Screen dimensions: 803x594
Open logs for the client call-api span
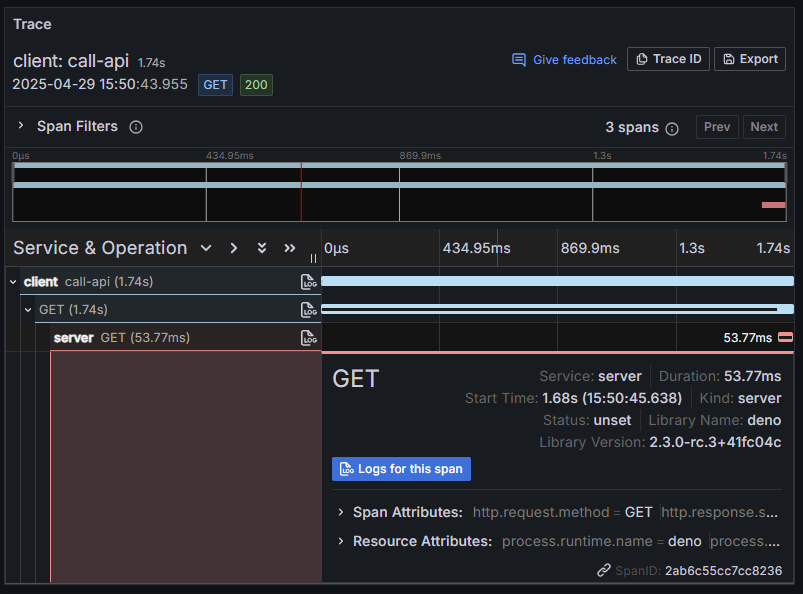click(310, 281)
